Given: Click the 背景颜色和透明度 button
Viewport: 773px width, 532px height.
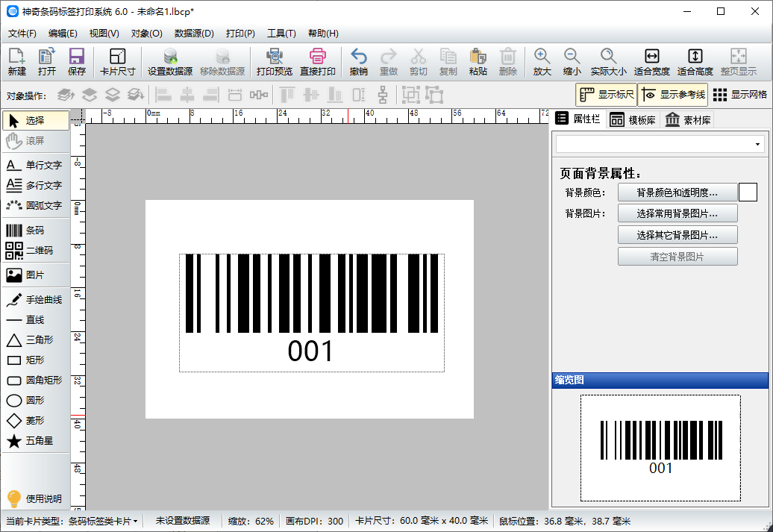Looking at the screenshot, I should tap(677, 193).
